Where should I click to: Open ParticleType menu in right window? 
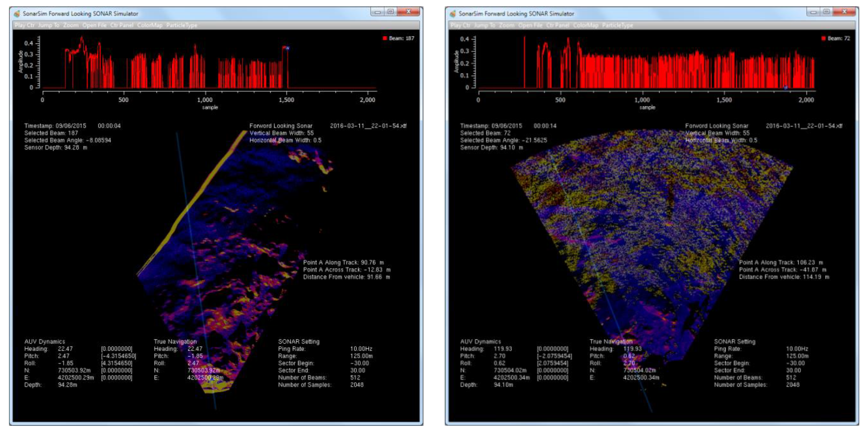point(618,25)
